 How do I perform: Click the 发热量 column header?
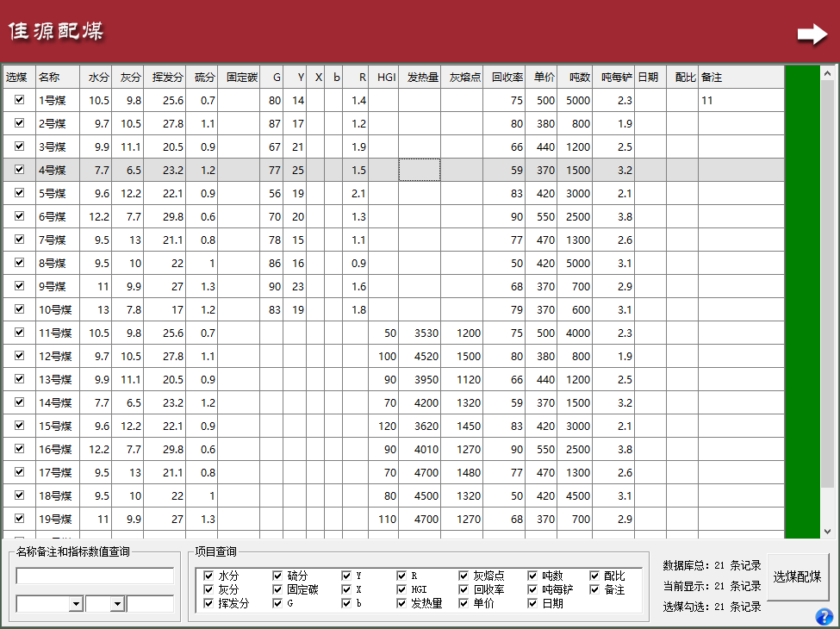420,78
